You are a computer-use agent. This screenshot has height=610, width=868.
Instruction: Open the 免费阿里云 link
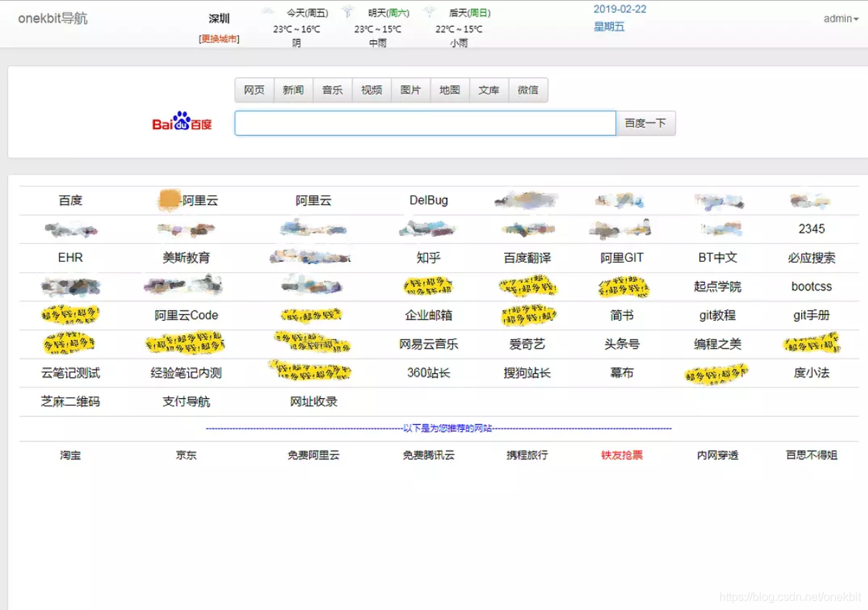pyautogui.click(x=314, y=455)
